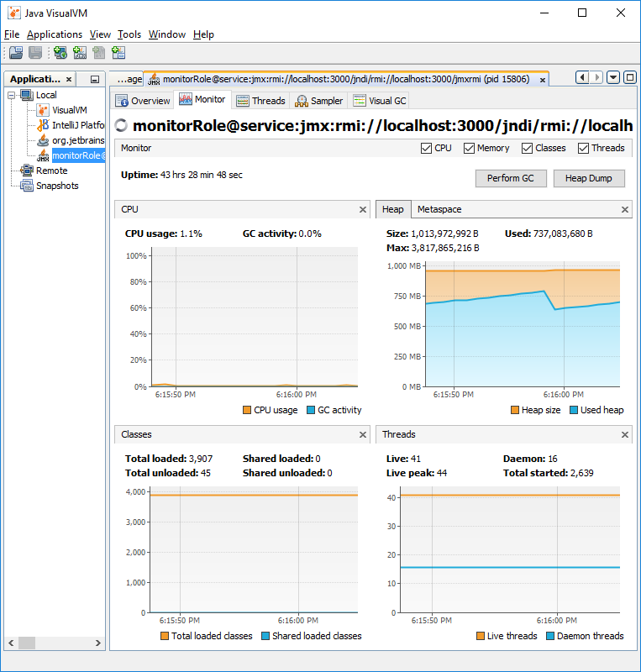The height and width of the screenshot is (672, 641).
Task: Click the Load Snapshot toolbar icon
Action: pyautogui.click(x=16, y=53)
